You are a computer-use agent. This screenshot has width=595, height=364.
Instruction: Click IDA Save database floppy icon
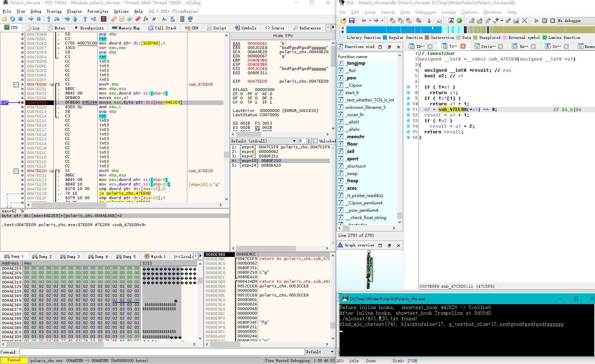pos(352,21)
